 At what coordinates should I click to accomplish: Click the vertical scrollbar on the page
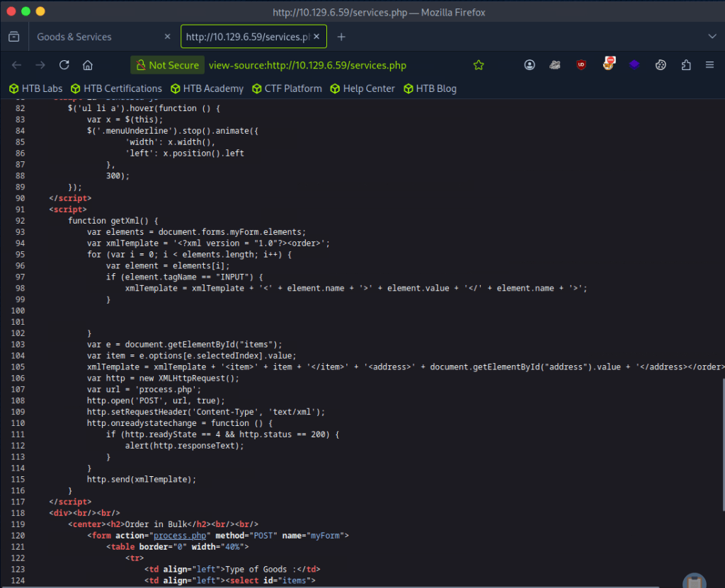pos(721,442)
